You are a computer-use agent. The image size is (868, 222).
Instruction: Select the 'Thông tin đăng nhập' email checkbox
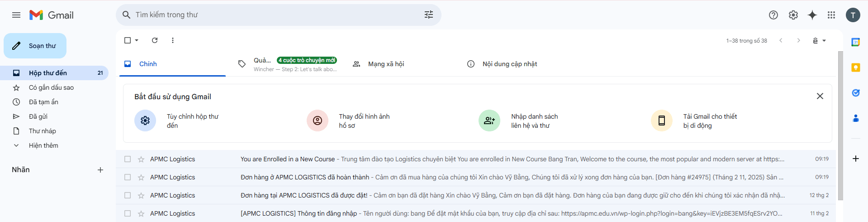128,213
